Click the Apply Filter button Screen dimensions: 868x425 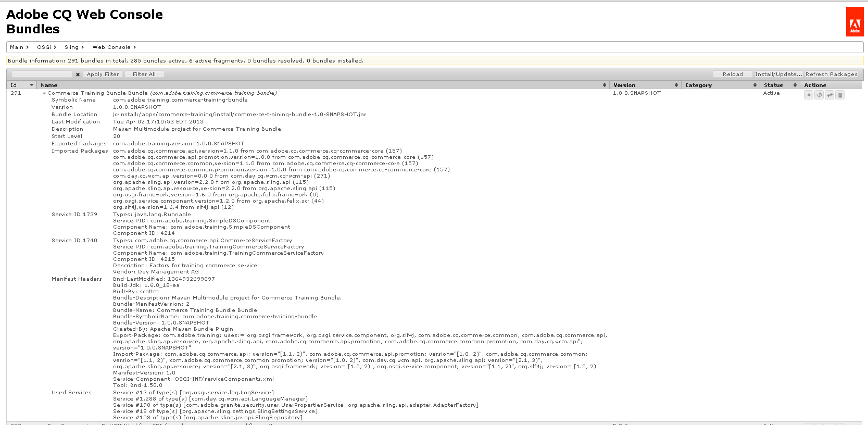click(103, 74)
